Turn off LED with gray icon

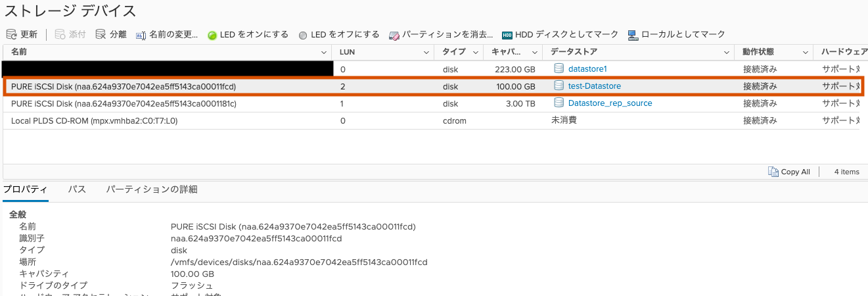pos(303,35)
